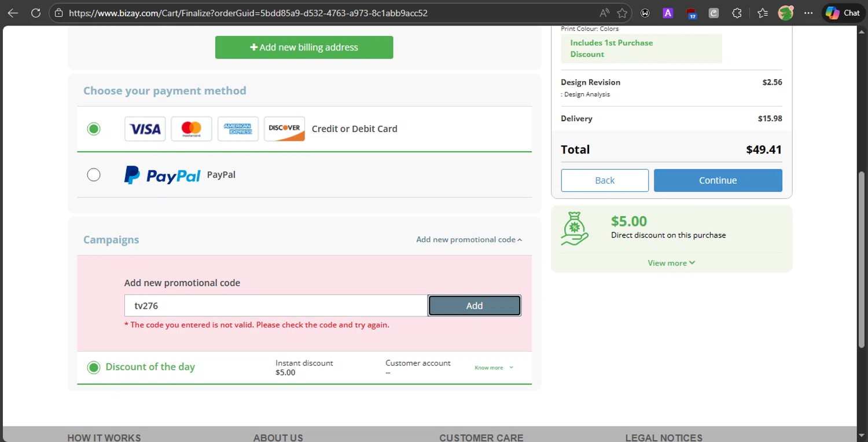Open browser Settings and more menu

(808, 13)
